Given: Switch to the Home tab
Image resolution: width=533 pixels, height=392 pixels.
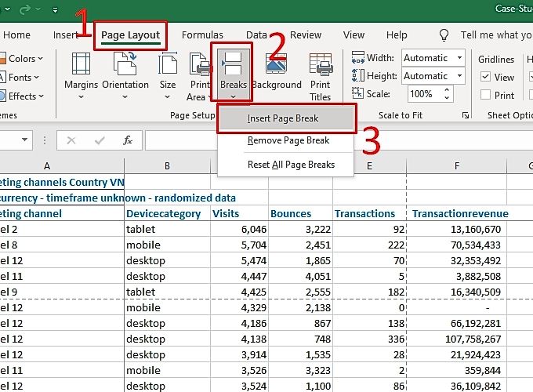Looking at the screenshot, I should pyautogui.click(x=16, y=35).
